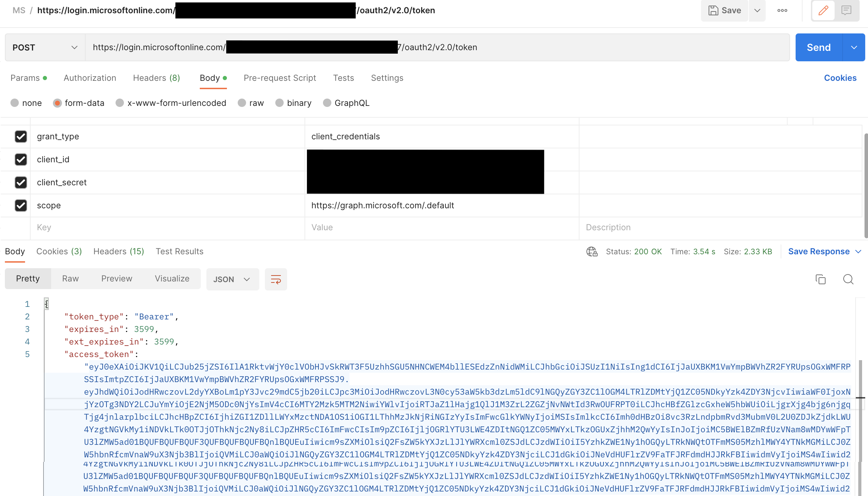Open the Pre-request Script tab
This screenshot has width=868, height=496.
(280, 78)
